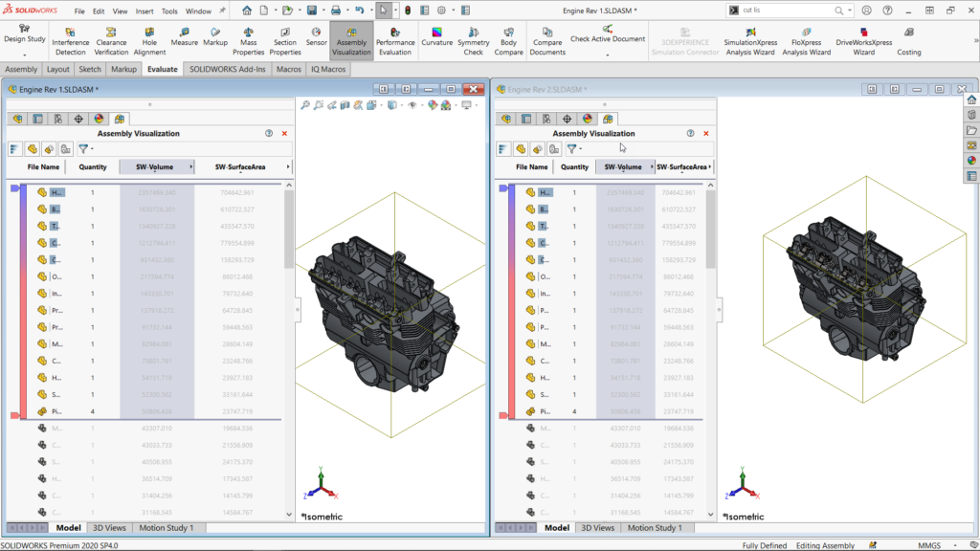Open Motion Study 1 tab in Rev 2

[655, 528]
